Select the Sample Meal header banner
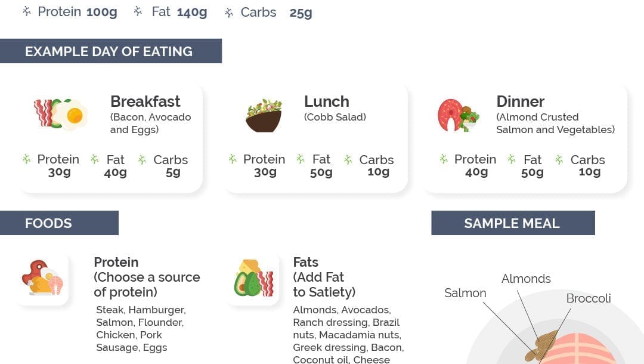The height and width of the screenshot is (364, 644). 513,223
